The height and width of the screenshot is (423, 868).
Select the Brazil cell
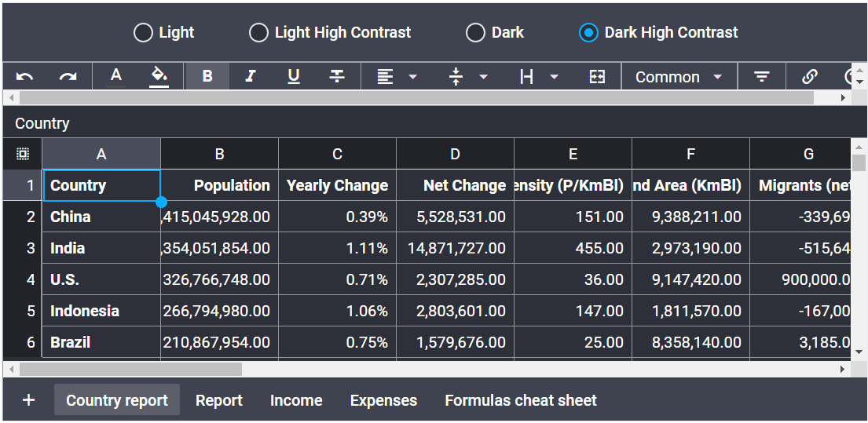tap(102, 342)
